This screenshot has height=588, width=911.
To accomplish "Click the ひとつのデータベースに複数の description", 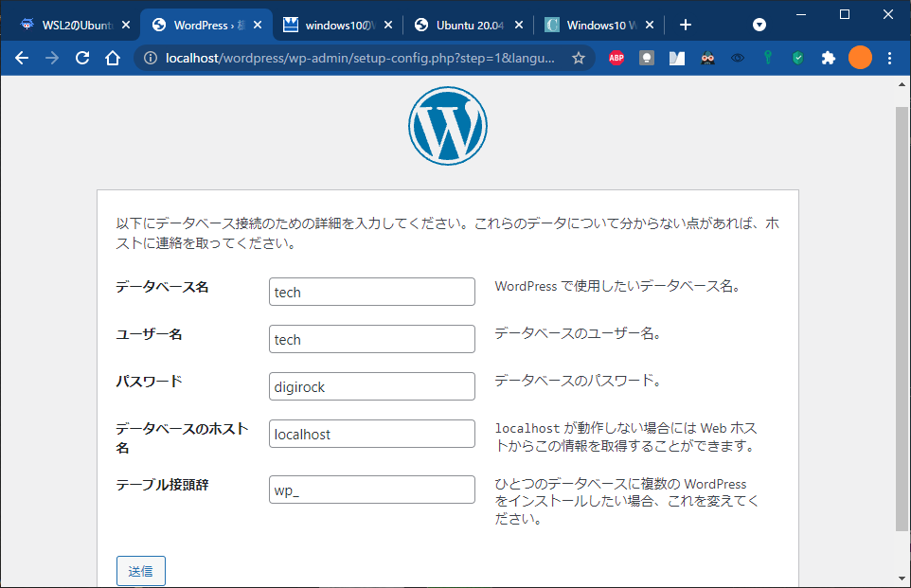I will click(x=626, y=501).
